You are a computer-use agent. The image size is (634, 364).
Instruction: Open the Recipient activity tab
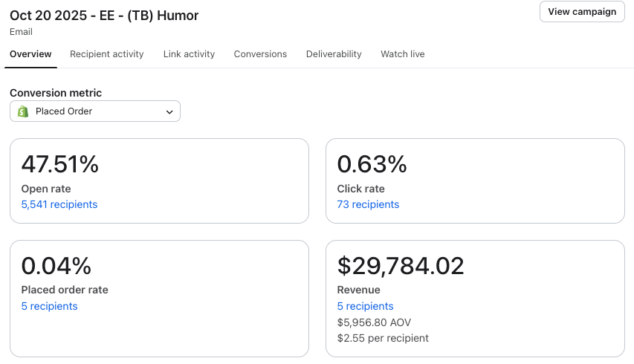(x=107, y=54)
